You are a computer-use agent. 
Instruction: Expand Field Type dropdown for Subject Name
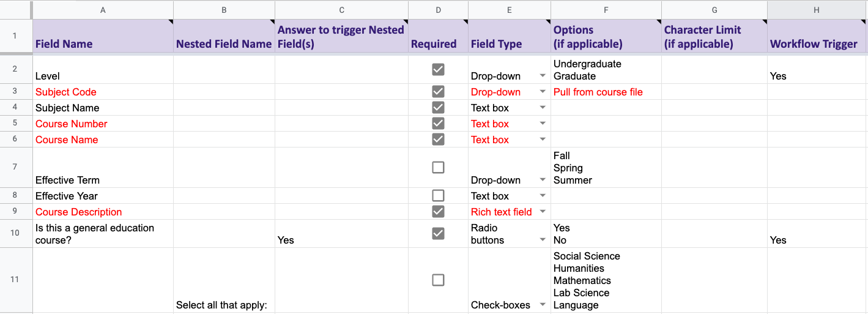(x=543, y=108)
